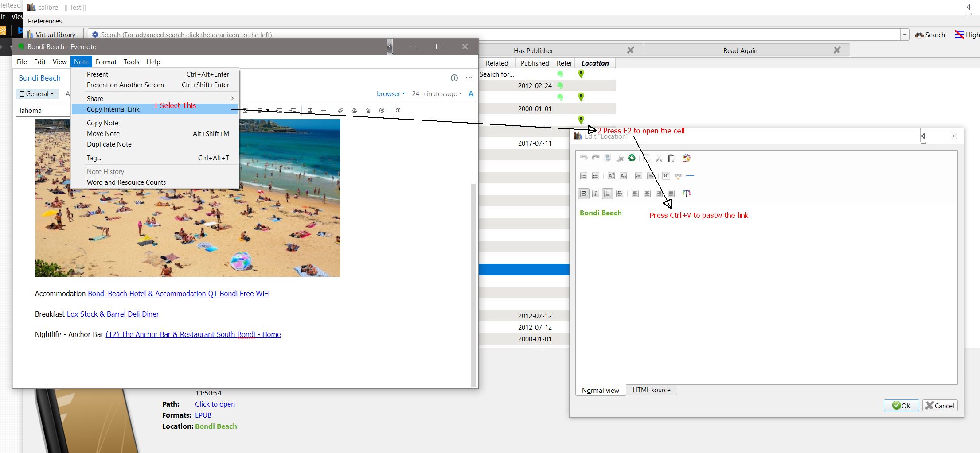Open calibre advanced search gear icon
980x453 pixels.
click(x=95, y=35)
